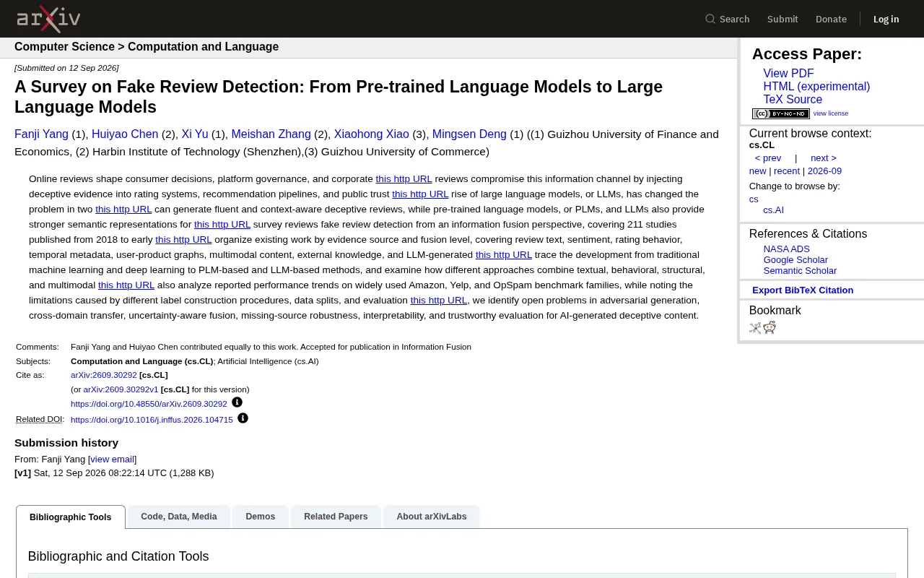Viewport: 924px width, 578px height.
Task: Open the Donate page
Action: 831,19
